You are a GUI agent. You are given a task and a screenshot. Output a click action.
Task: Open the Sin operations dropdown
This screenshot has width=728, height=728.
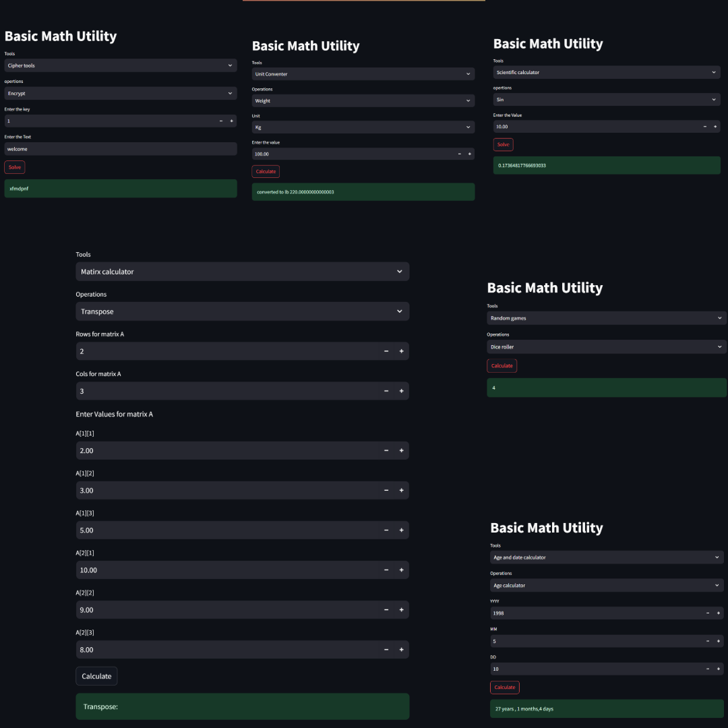pos(606,100)
